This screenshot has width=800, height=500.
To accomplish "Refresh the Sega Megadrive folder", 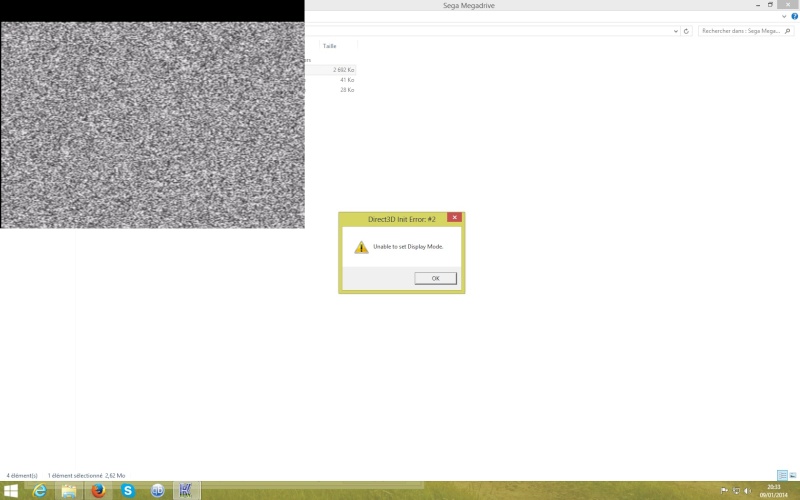I will tap(686, 31).
